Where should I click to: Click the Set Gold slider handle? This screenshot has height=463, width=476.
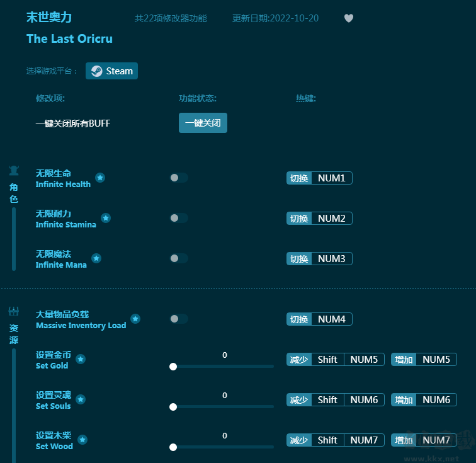tap(173, 367)
